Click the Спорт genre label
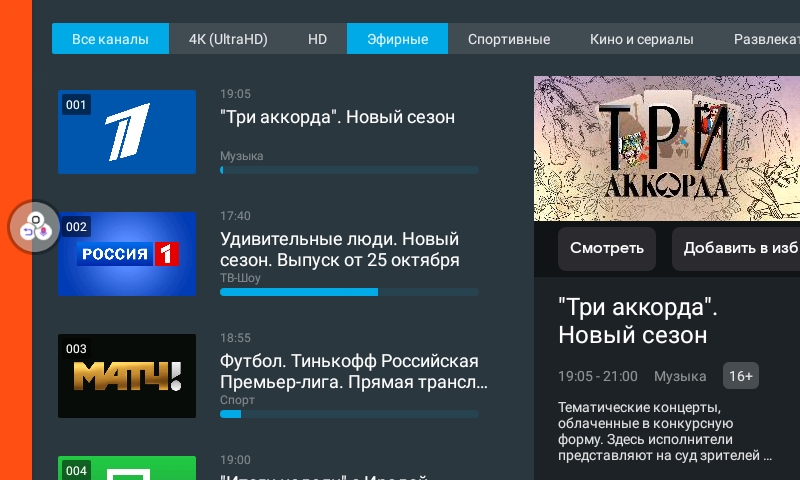This screenshot has width=800, height=480. 237,400
